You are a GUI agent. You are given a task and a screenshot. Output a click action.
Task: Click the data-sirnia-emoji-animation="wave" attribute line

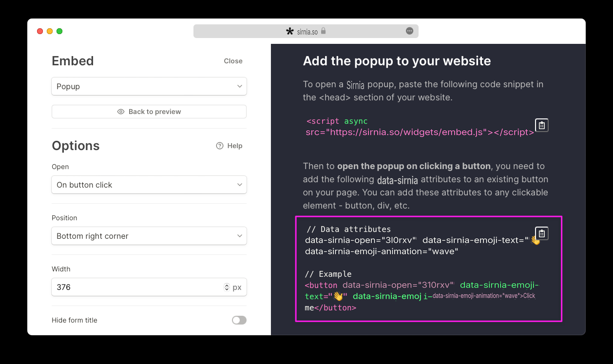(382, 251)
